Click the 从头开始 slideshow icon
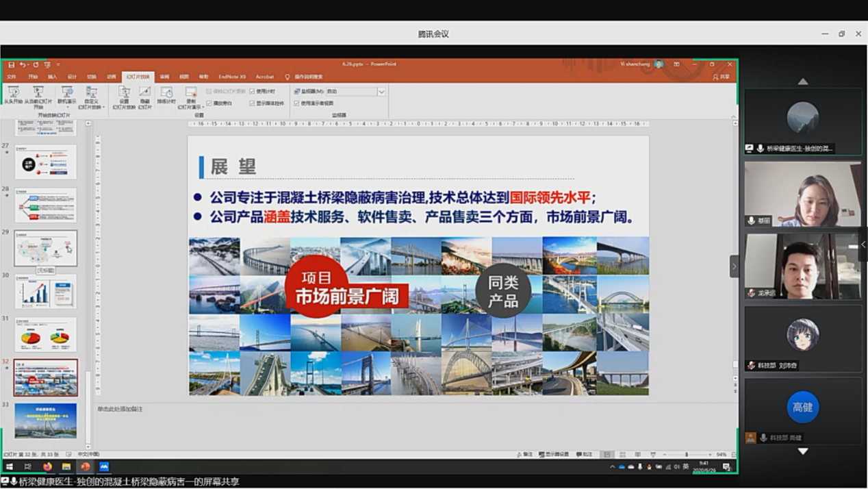The image size is (868, 489). pyautogui.click(x=13, y=92)
